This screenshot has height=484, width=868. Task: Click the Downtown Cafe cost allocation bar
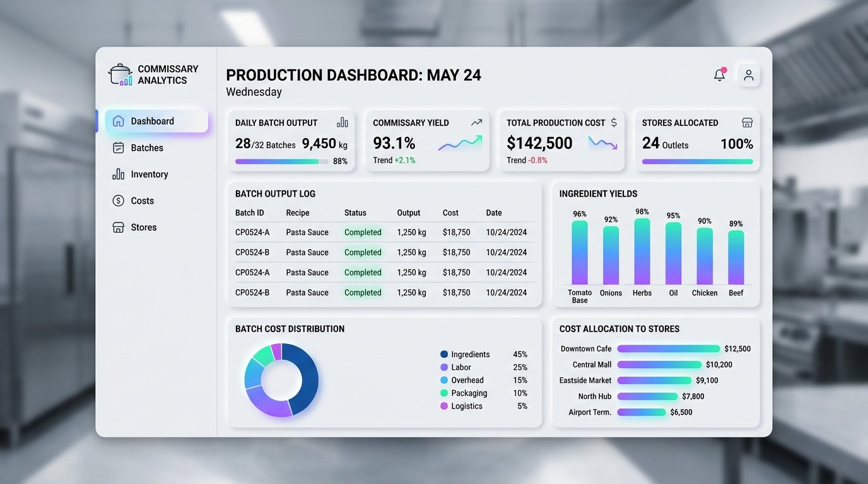pyautogui.click(x=669, y=349)
